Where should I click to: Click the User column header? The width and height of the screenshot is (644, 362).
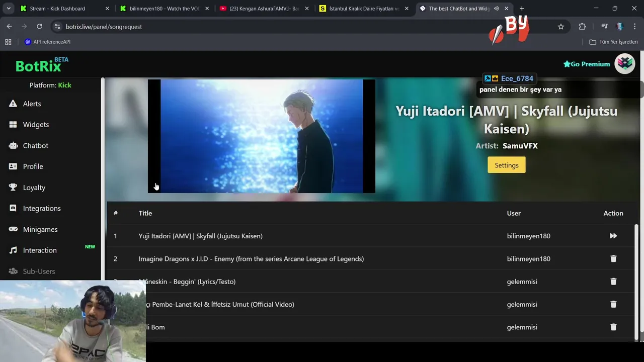(x=514, y=213)
